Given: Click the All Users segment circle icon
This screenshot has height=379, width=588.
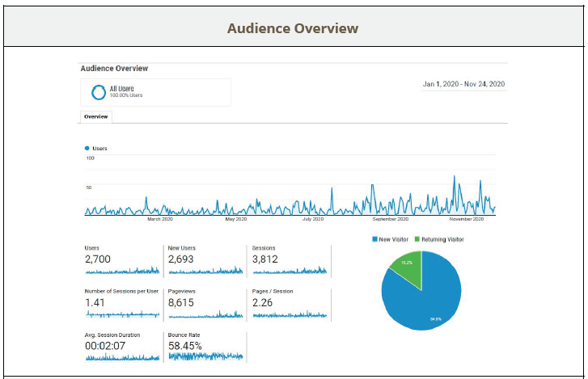Looking at the screenshot, I should [99, 92].
